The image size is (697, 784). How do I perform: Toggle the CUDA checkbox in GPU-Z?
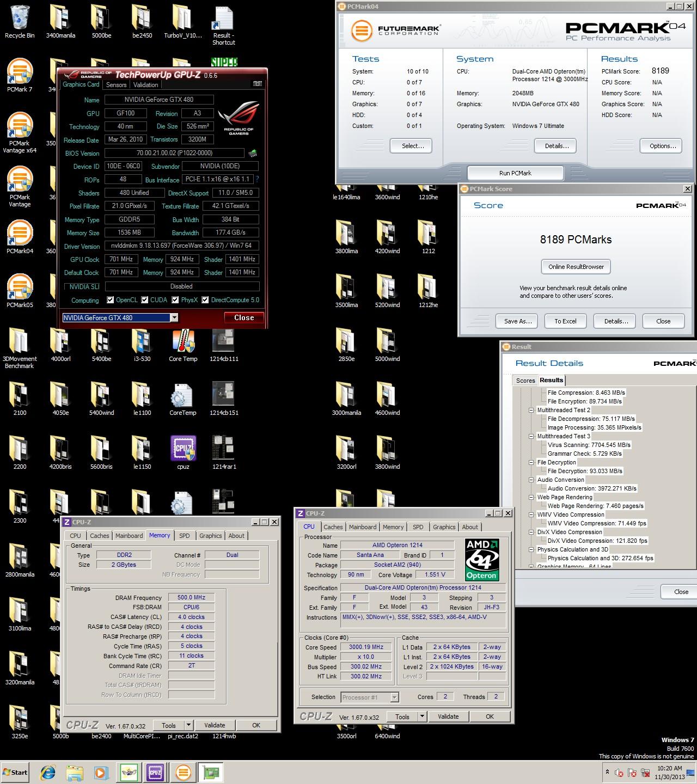[145, 300]
